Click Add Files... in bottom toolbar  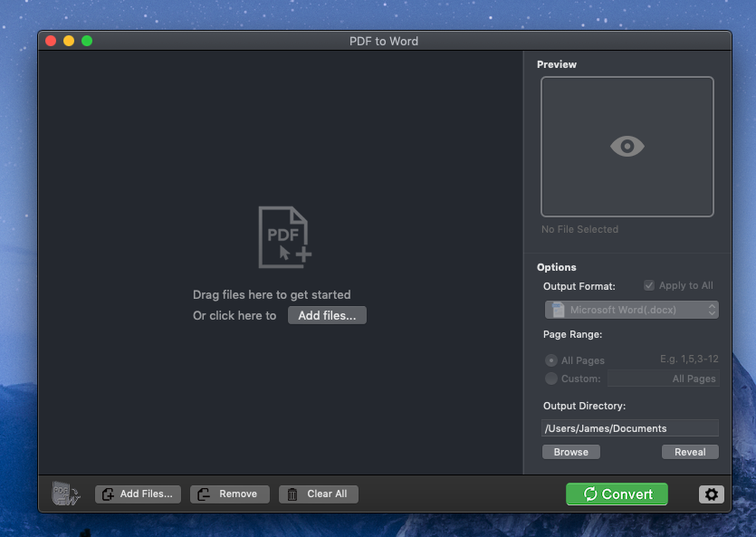coord(138,494)
